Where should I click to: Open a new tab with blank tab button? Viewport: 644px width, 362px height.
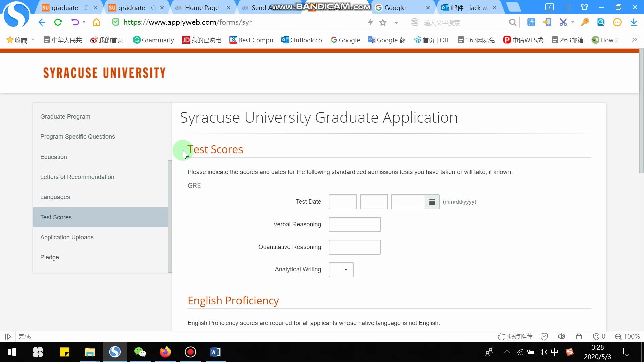point(514,7)
